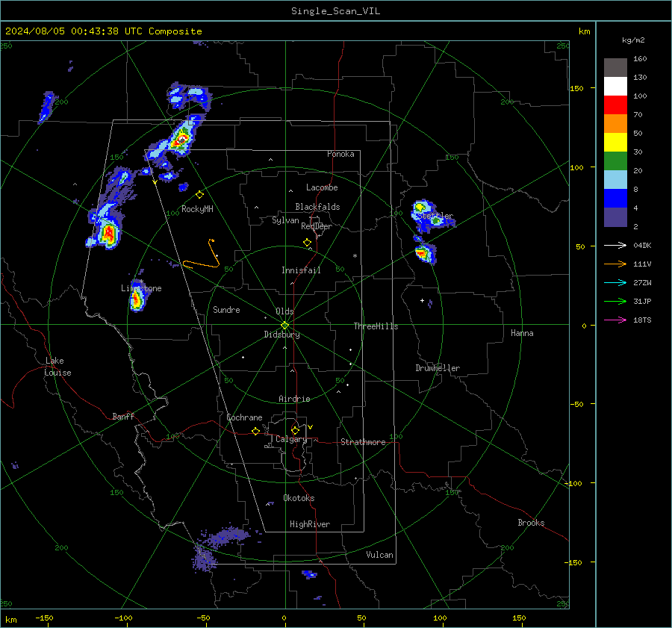672x628 pixels.
Task: Select the yellow 30-50 legend swatch
Action: 615,143
